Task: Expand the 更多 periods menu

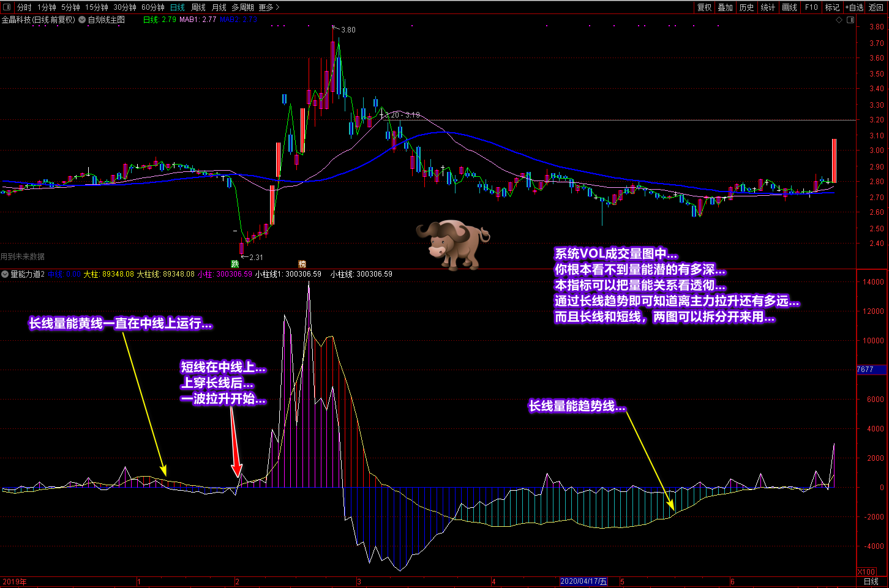Action: pyautogui.click(x=269, y=7)
